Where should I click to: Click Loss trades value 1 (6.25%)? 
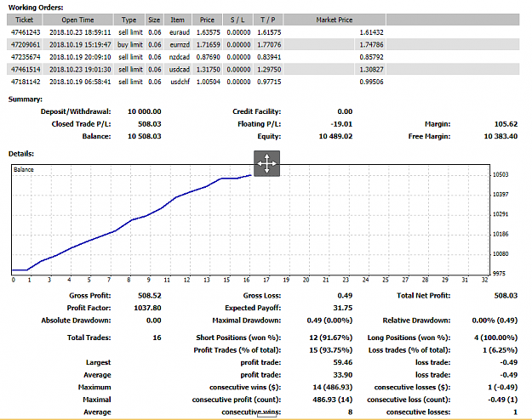pos(501,350)
